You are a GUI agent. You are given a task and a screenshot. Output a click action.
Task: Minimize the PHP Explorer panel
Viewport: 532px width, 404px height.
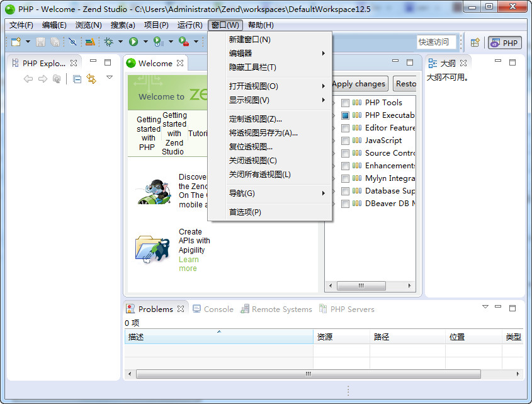tap(93, 61)
